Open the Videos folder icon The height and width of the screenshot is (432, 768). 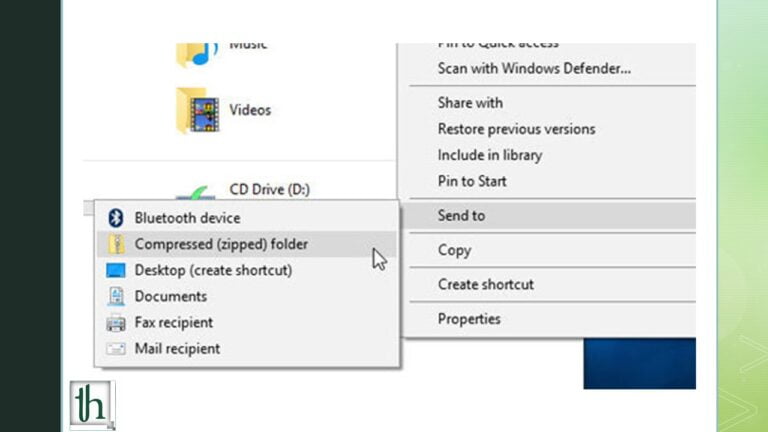tap(197, 110)
